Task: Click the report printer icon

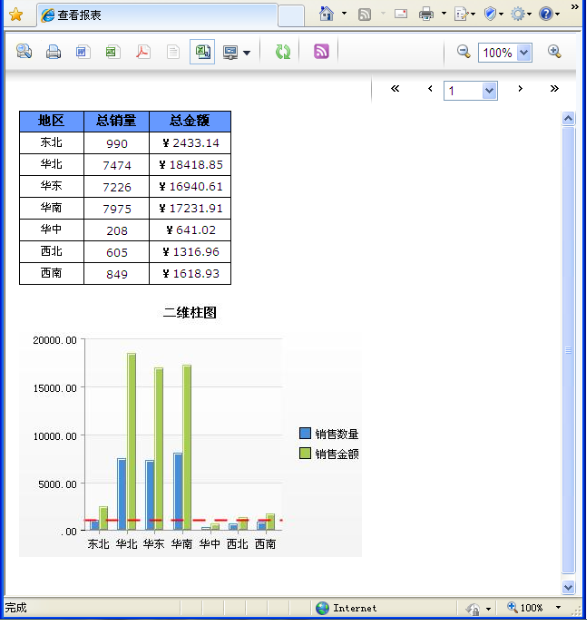Action: (53, 52)
